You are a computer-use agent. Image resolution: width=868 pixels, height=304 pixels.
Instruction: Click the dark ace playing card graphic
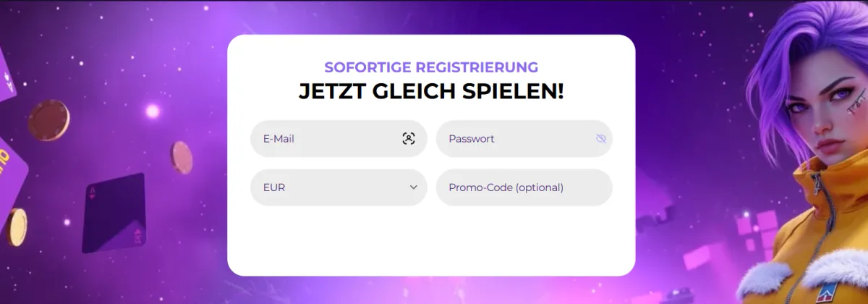click(x=114, y=213)
